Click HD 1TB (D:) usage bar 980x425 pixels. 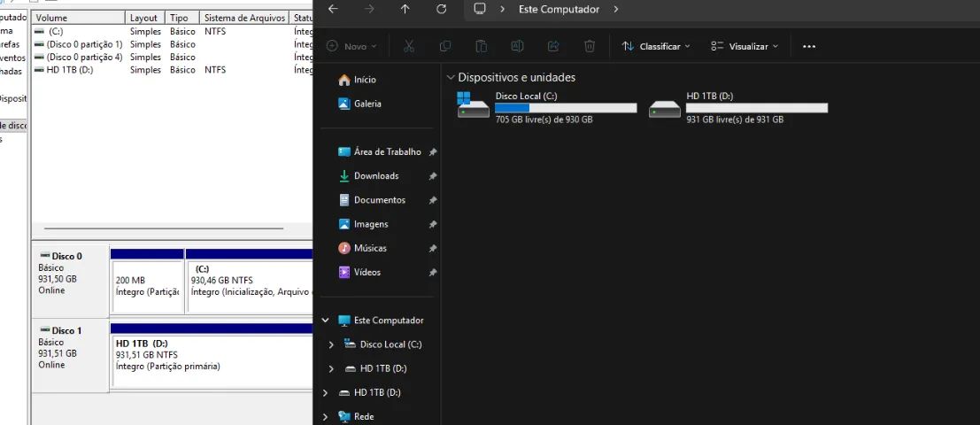pos(757,108)
